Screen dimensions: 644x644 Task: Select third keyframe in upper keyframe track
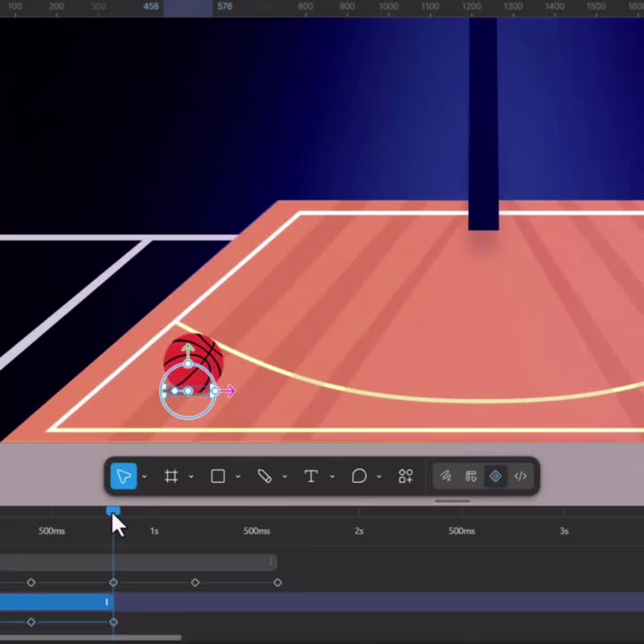tap(196, 582)
